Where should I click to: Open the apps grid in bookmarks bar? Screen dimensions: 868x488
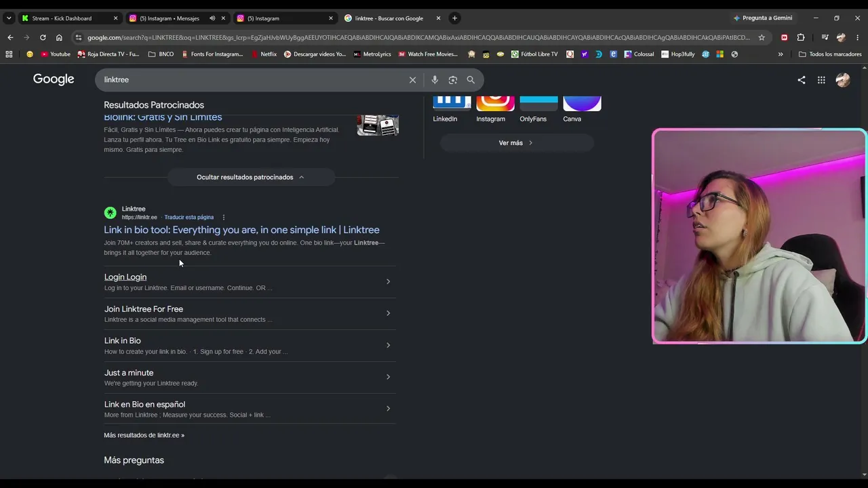(9, 54)
